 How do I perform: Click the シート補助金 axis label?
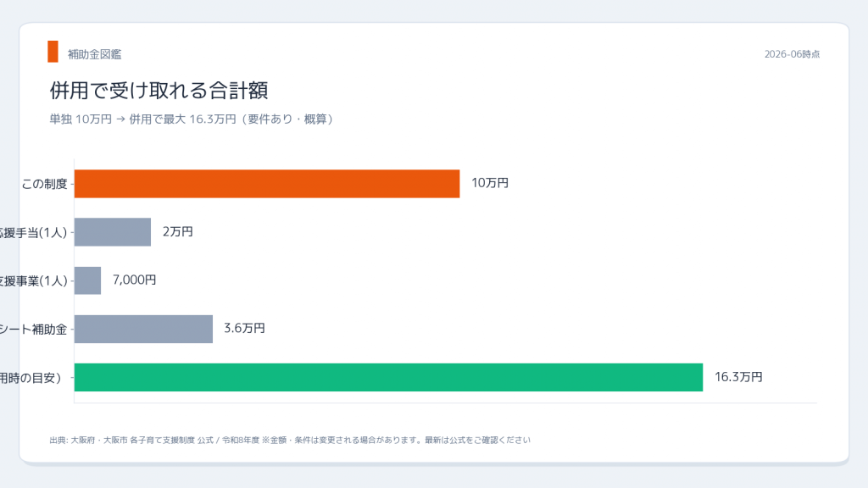pyautogui.click(x=33, y=330)
